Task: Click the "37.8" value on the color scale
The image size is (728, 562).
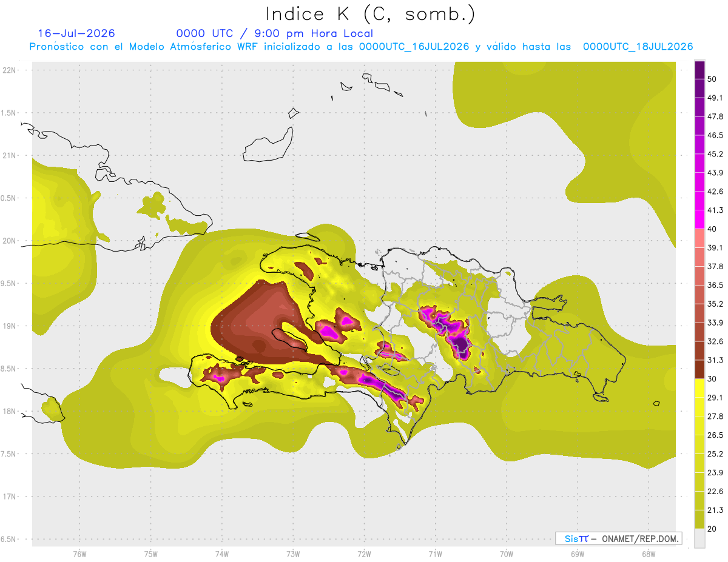Action: point(715,266)
